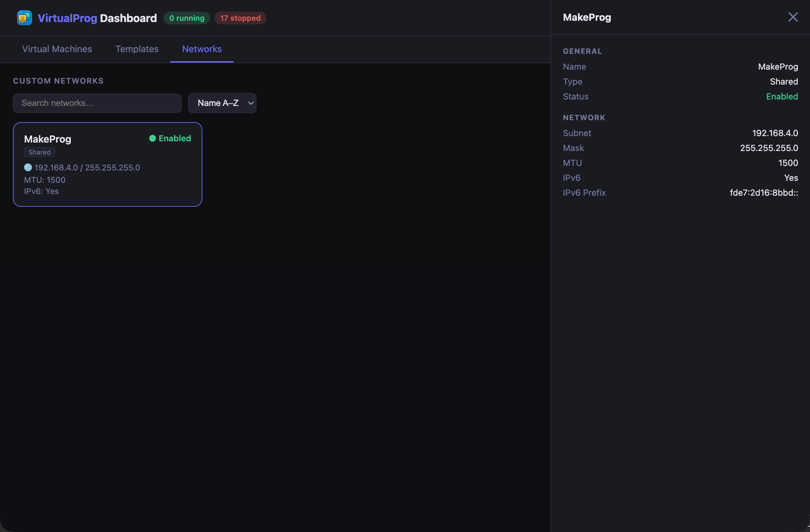Click the search magnifier area in Search networks field
This screenshot has height=532, width=810.
(27, 103)
